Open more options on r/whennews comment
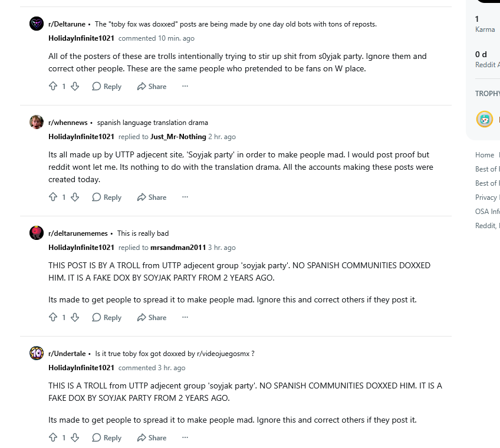Screen dimensions: 500x448 [x=185, y=197]
